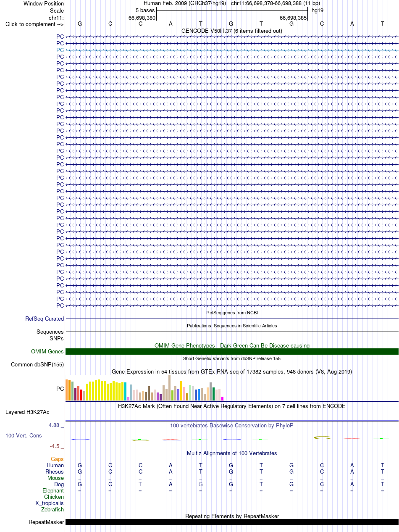Screen dimensions: 399x532
Task: Click the PC label beside the GTEx bar chart
Action: click(60, 389)
